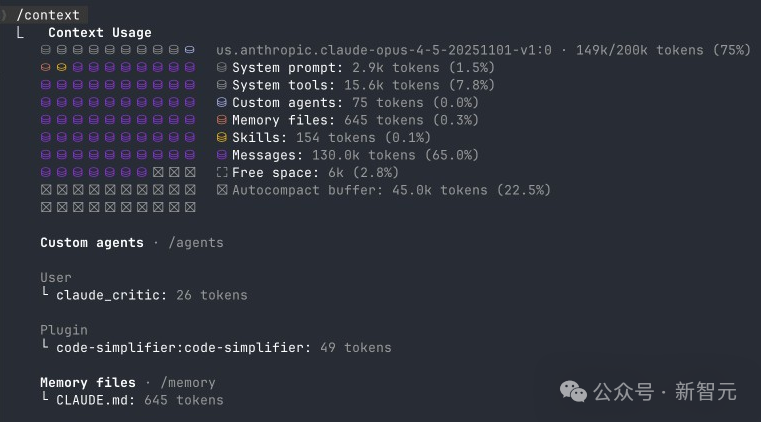Click the Messages: 130.0k tokens line
Viewport: 761px width, 422px height.
[355, 155]
